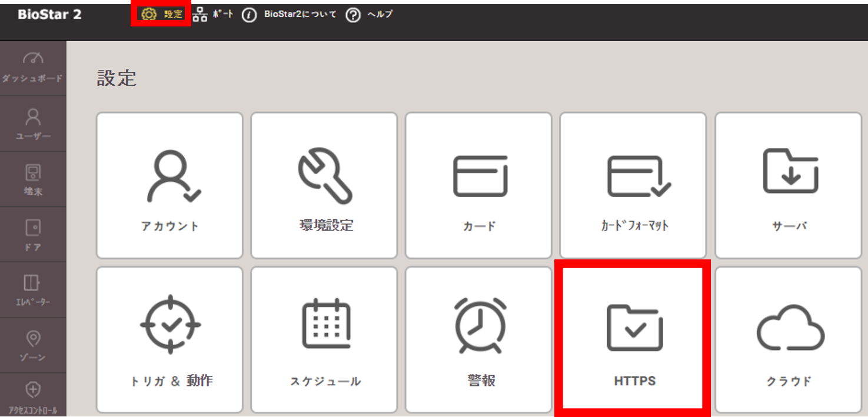This screenshot has width=868, height=417.
Task: Select ドア in the sidebar
Action: click(32, 234)
